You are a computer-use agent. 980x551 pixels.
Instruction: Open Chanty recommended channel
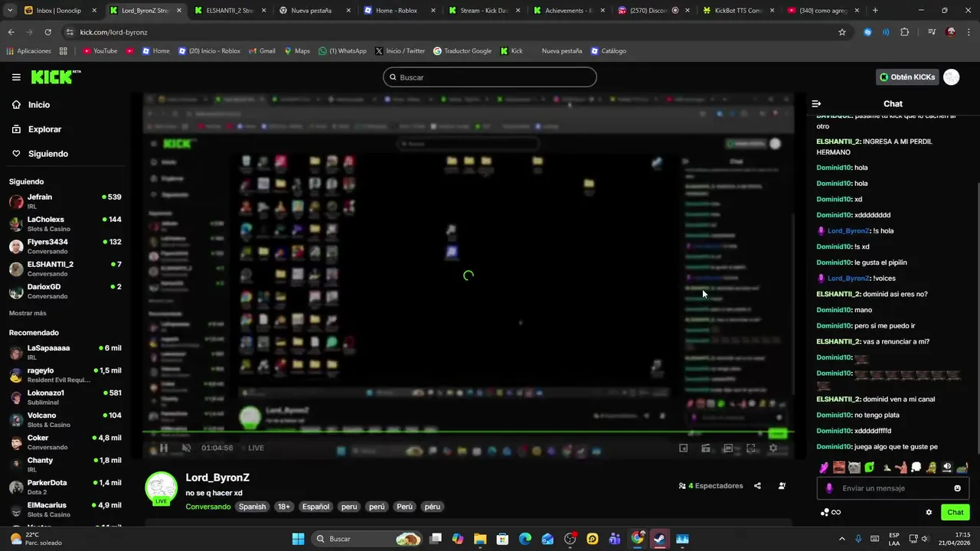[x=65, y=465]
